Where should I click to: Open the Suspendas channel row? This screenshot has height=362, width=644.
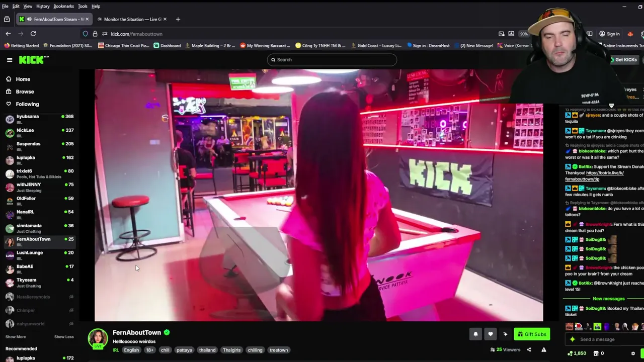click(x=39, y=146)
